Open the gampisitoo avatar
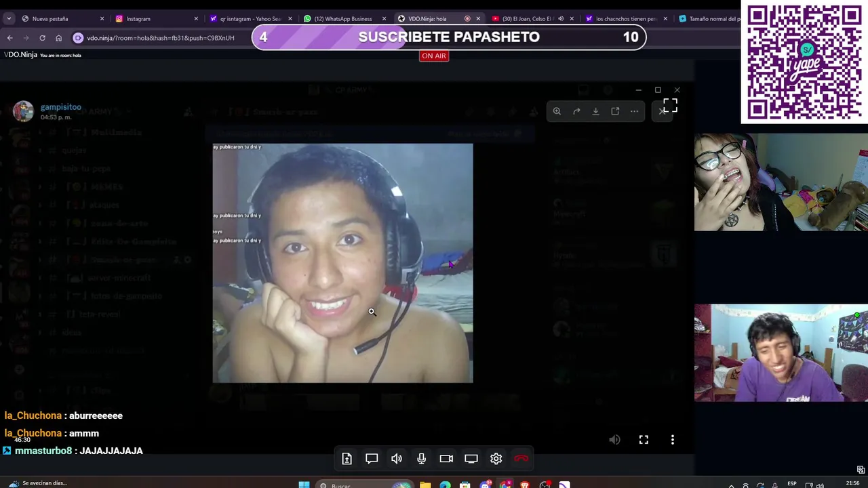This screenshot has width=868, height=488. pos(23,111)
